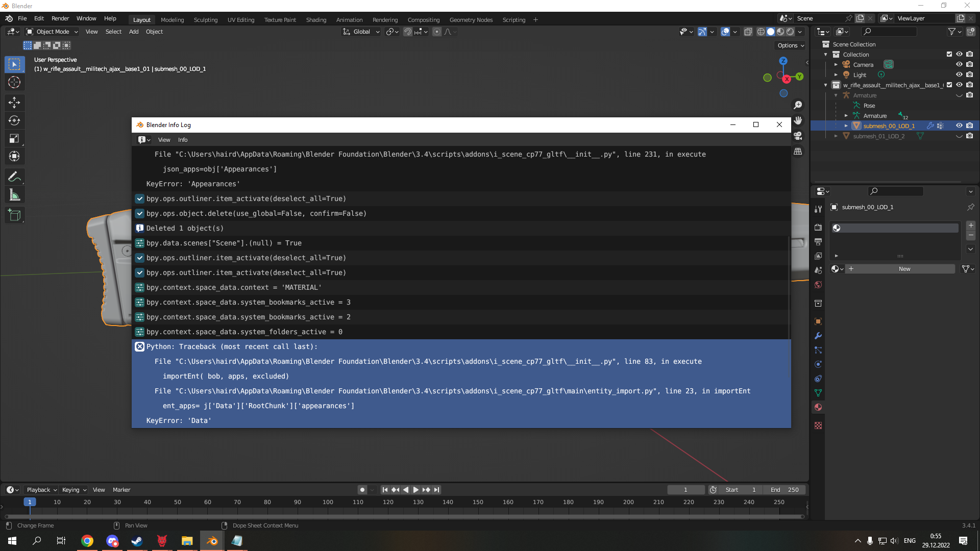Select the Measure tool
Viewport: 980px width, 551px height.
tap(14, 194)
